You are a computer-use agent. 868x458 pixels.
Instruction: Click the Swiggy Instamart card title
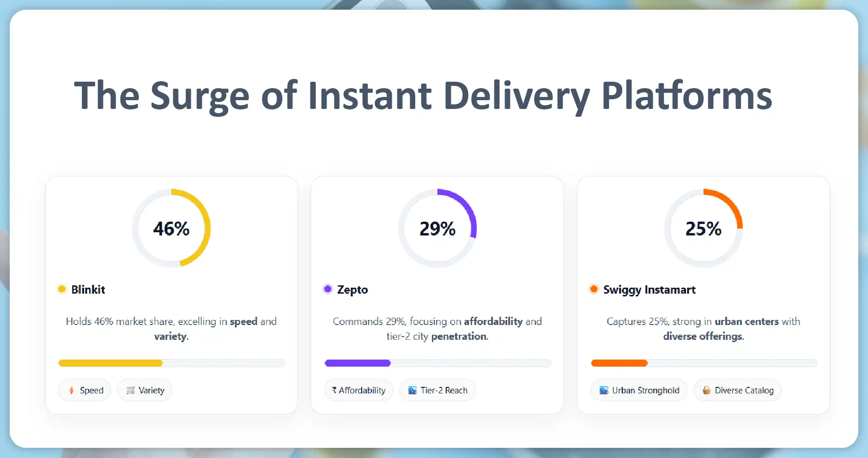[649, 289]
